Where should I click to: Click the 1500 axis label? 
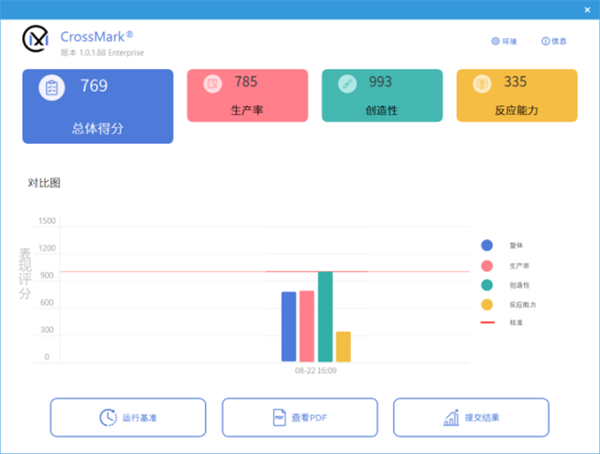[47, 221]
